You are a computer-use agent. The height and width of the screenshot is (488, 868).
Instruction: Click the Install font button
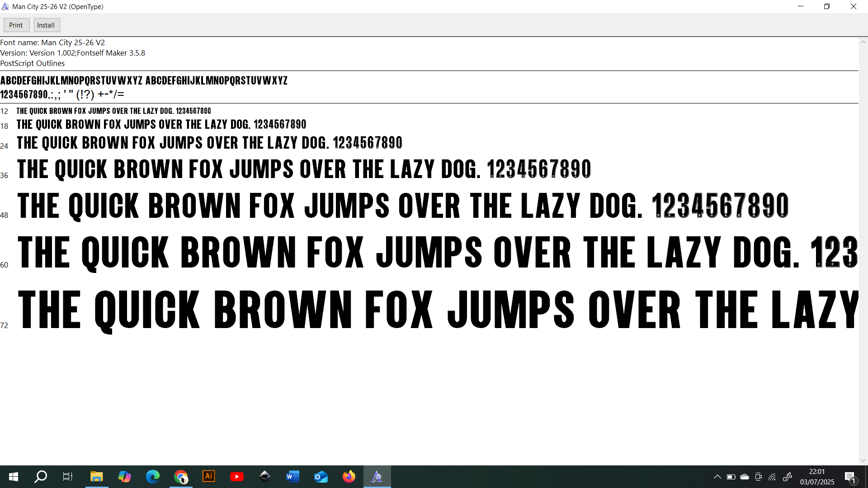46,25
